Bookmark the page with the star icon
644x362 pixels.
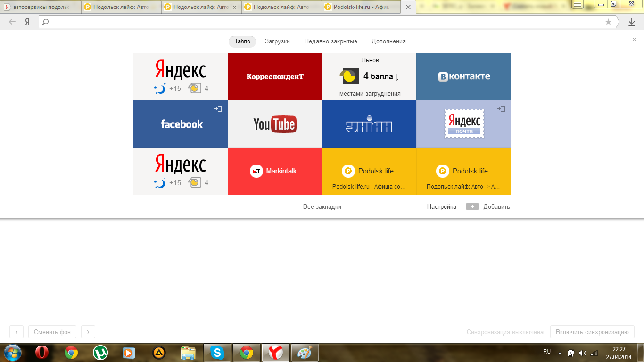point(608,22)
